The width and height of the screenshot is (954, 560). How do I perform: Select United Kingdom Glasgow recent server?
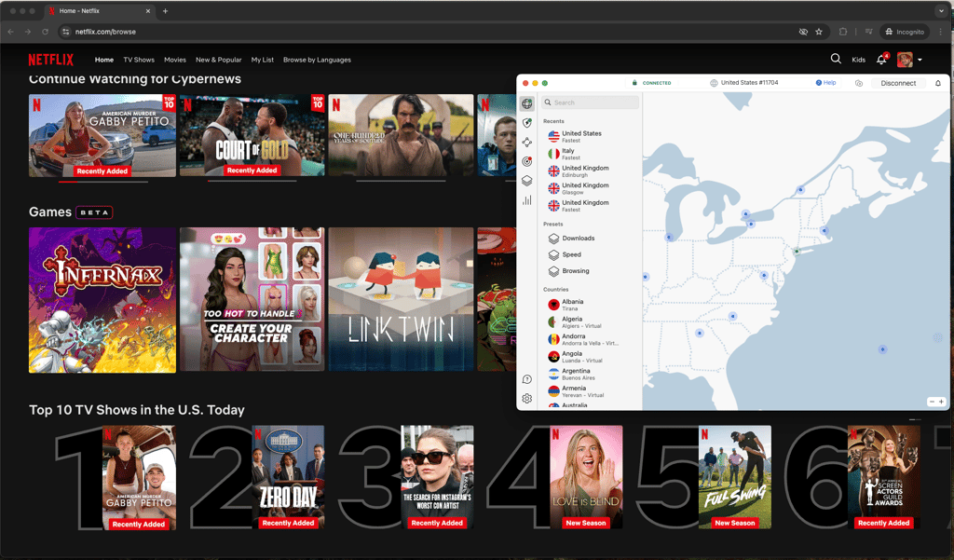590,188
